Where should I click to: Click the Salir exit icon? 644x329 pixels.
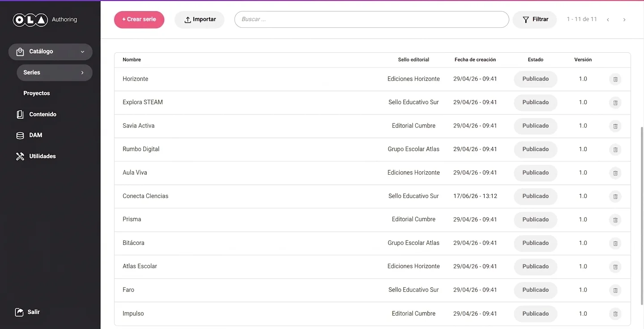[19, 312]
